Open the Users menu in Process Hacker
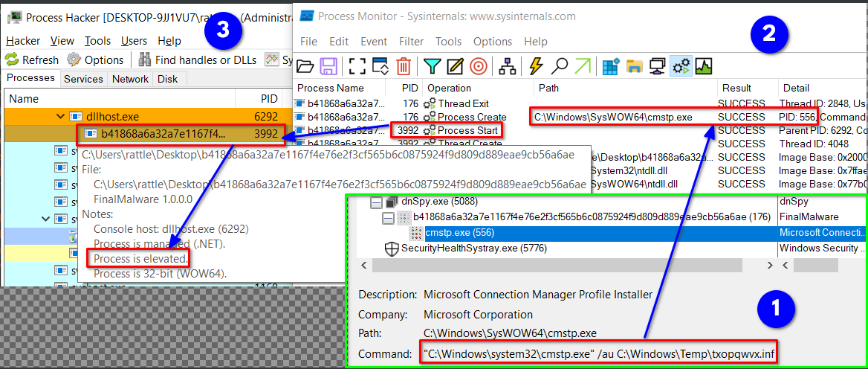Screen dimensions: 868x369 (134, 40)
